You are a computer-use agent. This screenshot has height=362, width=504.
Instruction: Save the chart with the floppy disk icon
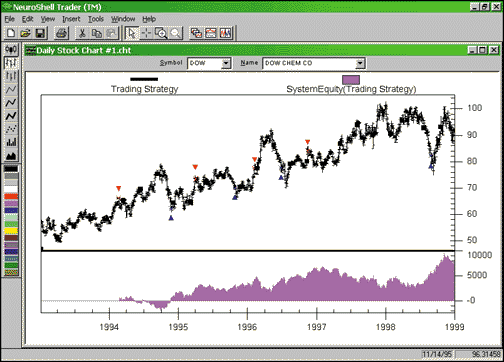coord(40,33)
